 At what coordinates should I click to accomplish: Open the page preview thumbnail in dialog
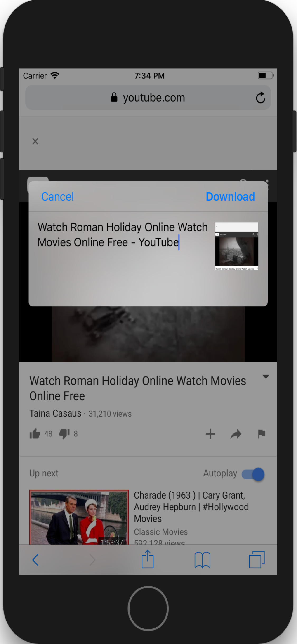click(237, 246)
